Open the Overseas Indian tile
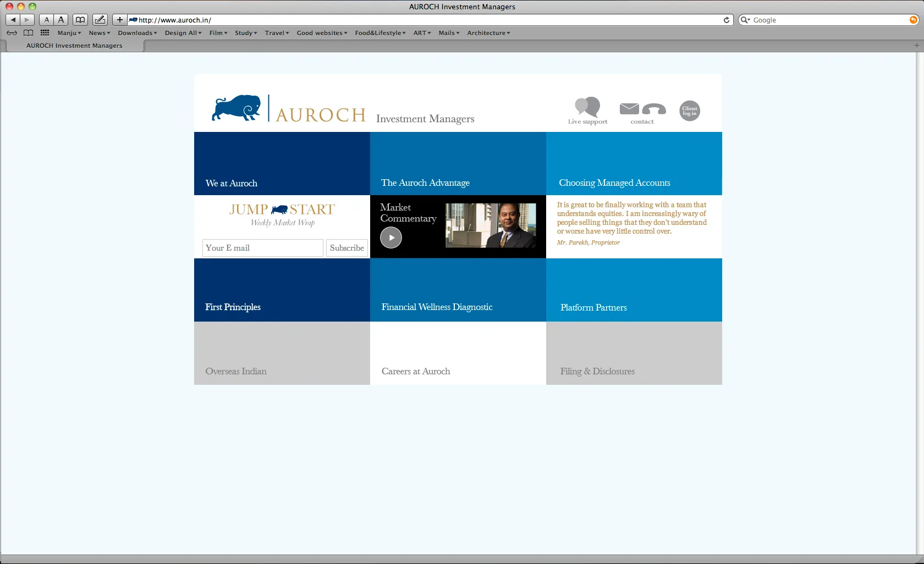Screen dimensions: 924x564 (x=282, y=353)
